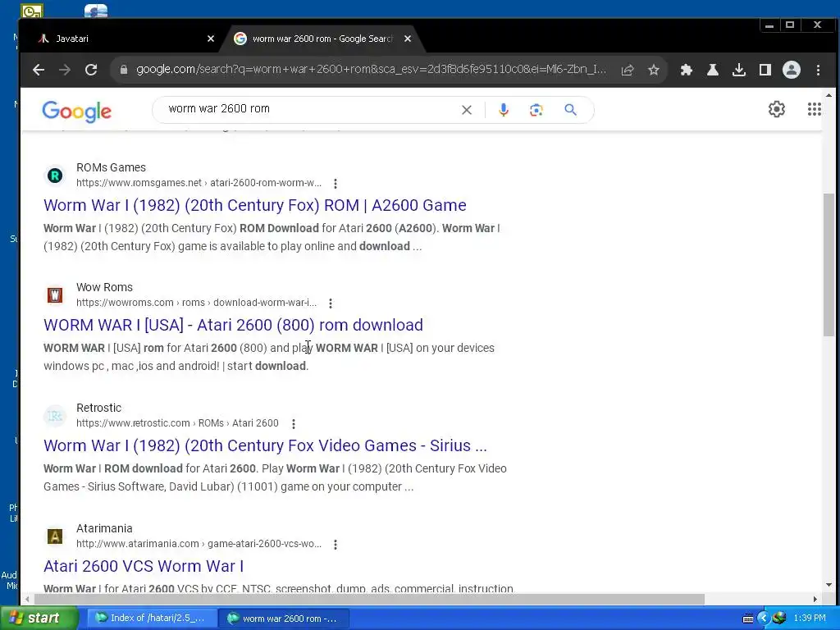The width and height of the screenshot is (840, 630).
Task: Click the scroll down arrow
Action: (x=829, y=585)
